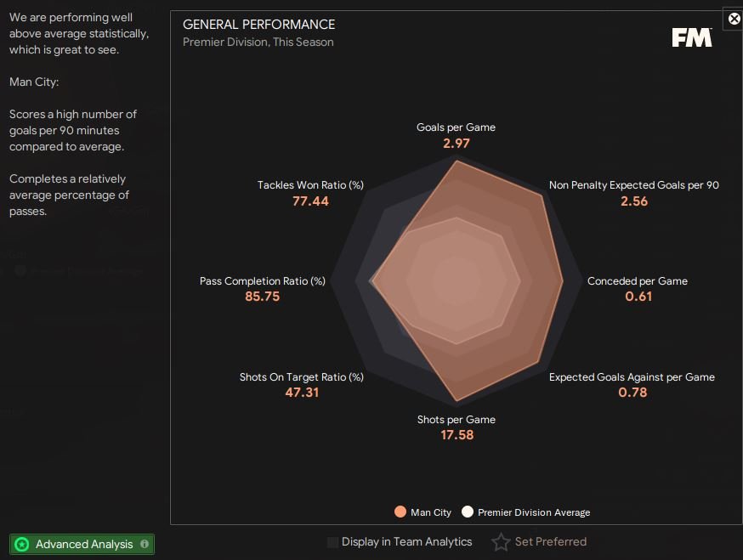Select the Conceded per Game label

[x=638, y=281]
